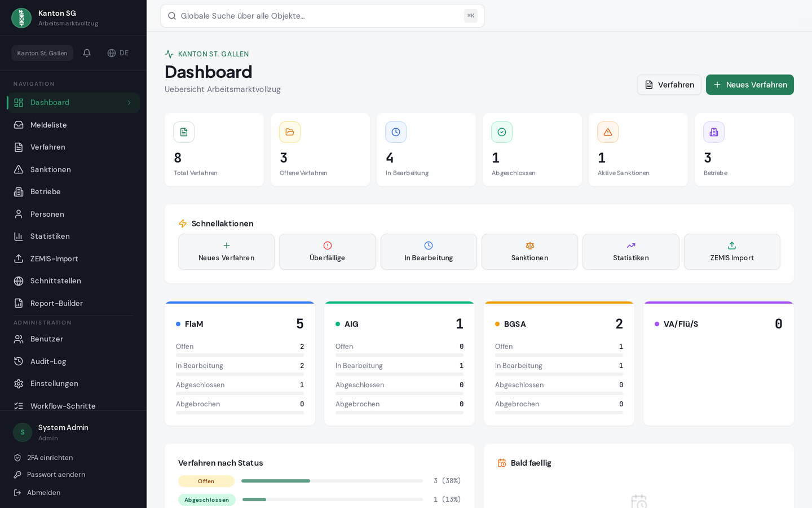Click FlaM Offen progress bar
This screenshot has width=812, height=508.
240,355
